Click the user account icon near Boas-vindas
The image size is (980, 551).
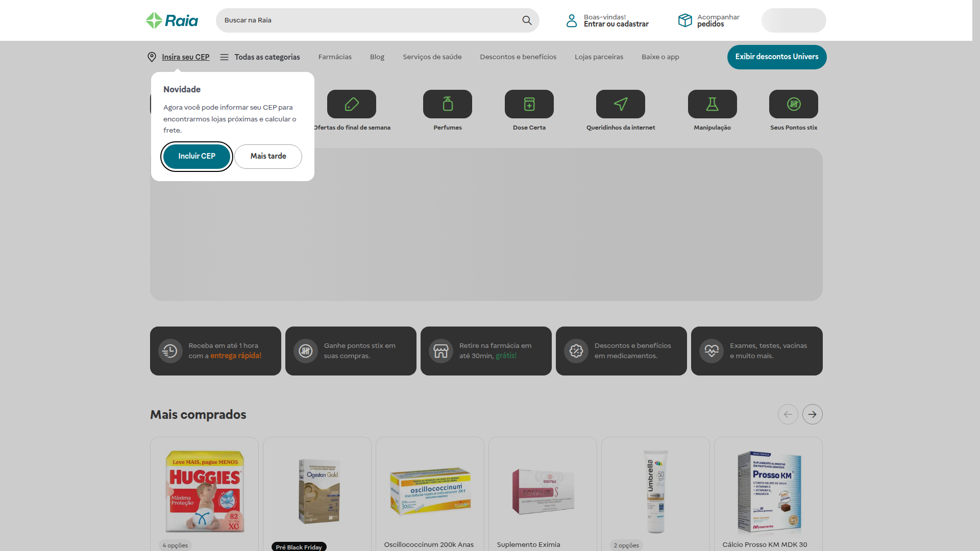(x=572, y=20)
